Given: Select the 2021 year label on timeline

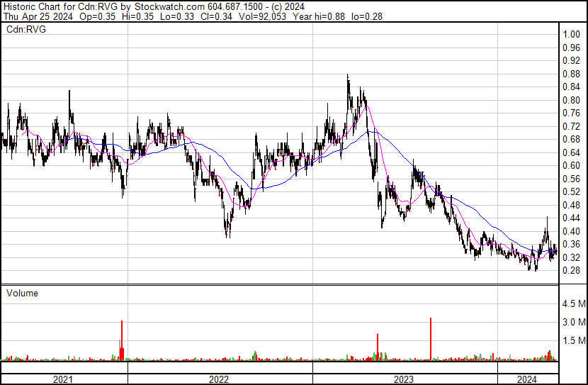Looking at the screenshot, I should (x=63, y=379).
